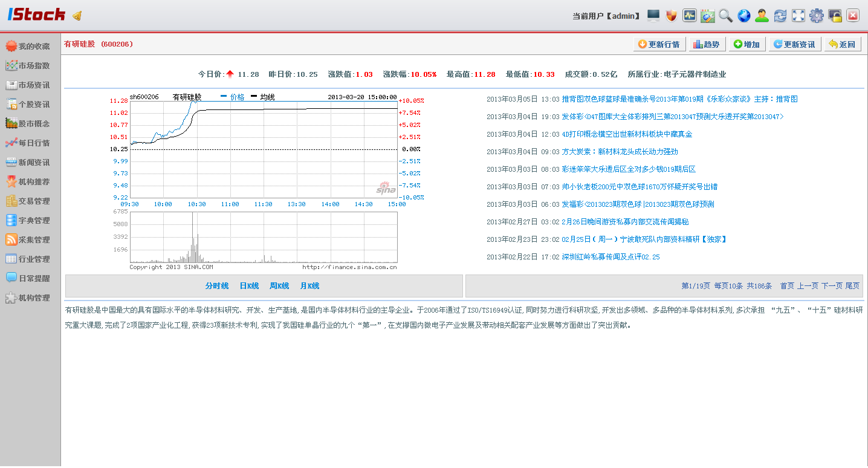The image size is (868, 468).
Task: Open 市场资讯 in sidebar
Action: point(28,85)
